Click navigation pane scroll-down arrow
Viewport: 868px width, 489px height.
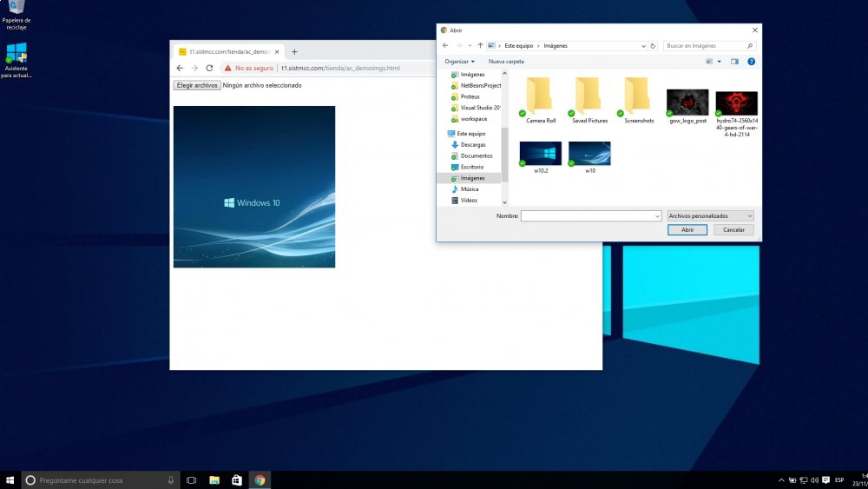click(504, 202)
